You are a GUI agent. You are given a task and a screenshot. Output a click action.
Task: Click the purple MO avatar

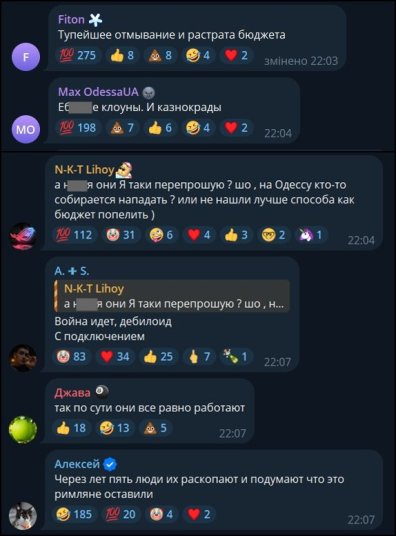(26, 129)
